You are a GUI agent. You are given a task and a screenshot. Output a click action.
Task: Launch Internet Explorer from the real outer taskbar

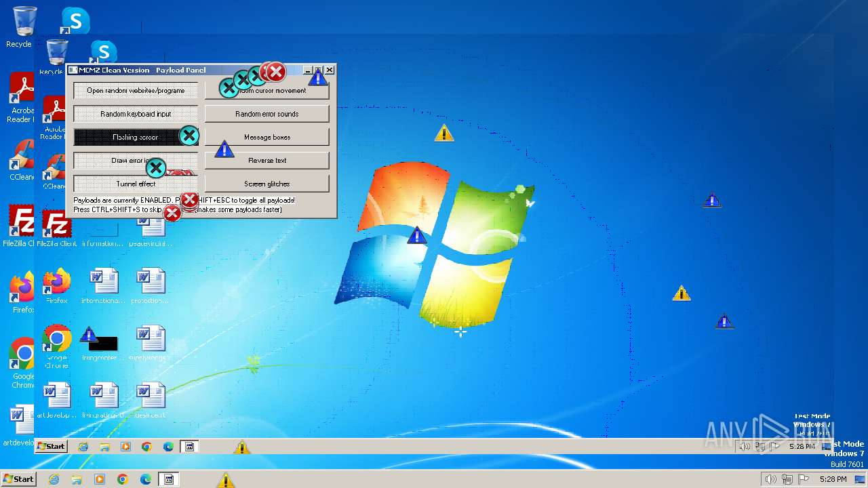(54, 479)
